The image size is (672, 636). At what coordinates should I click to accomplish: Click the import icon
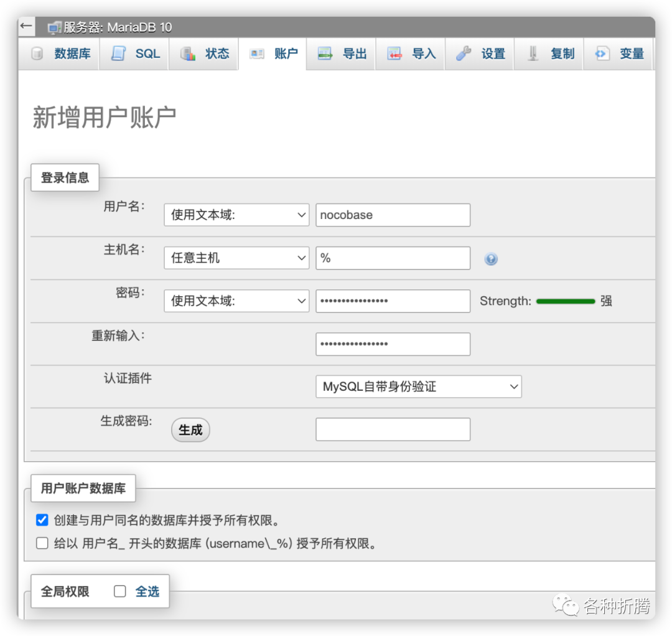394,54
